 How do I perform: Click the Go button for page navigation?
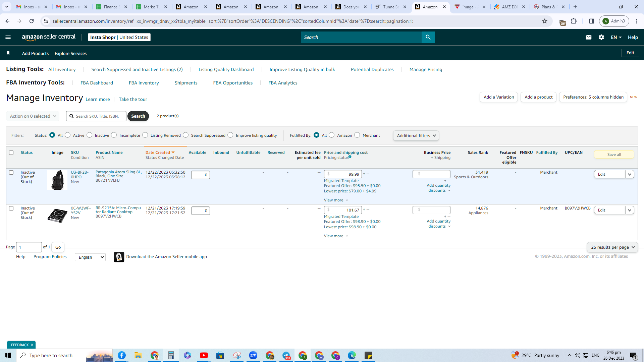[58, 247]
